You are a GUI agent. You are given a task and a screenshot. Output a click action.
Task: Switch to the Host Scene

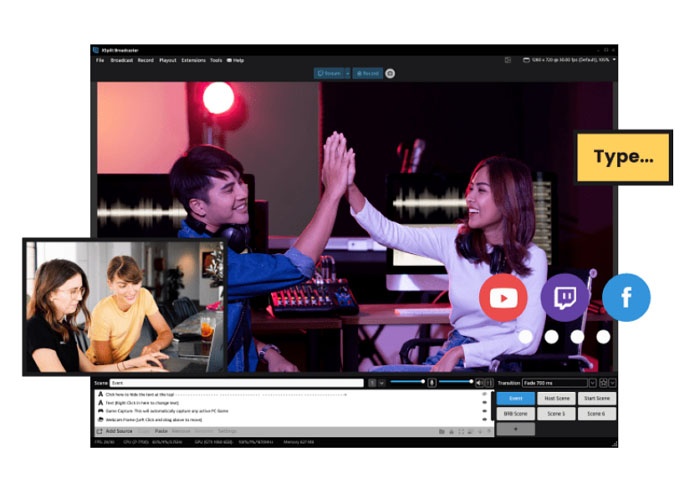point(556,398)
